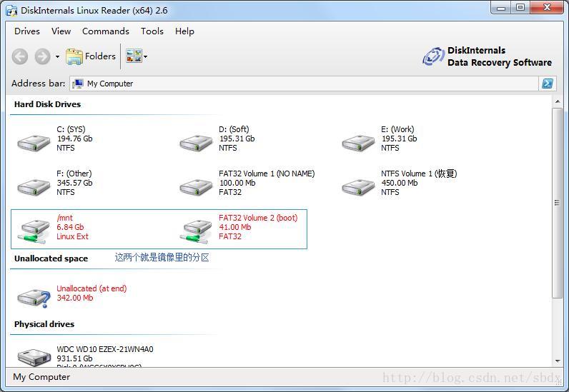This screenshot has width=569, height=392.
Task: Minimize the Linux Reader window
Action: point(501,8)
